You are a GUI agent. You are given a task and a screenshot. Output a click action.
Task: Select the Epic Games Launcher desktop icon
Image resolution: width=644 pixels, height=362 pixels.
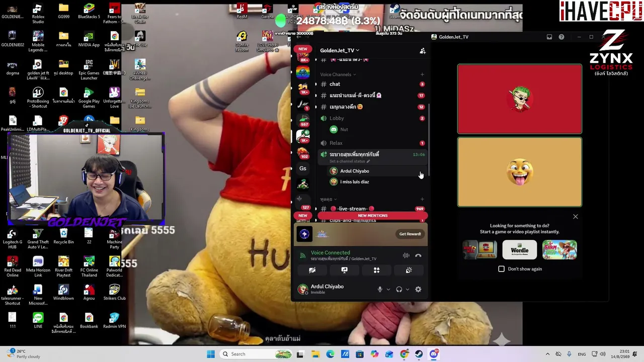pyautogui.click(x=89, y=70)
